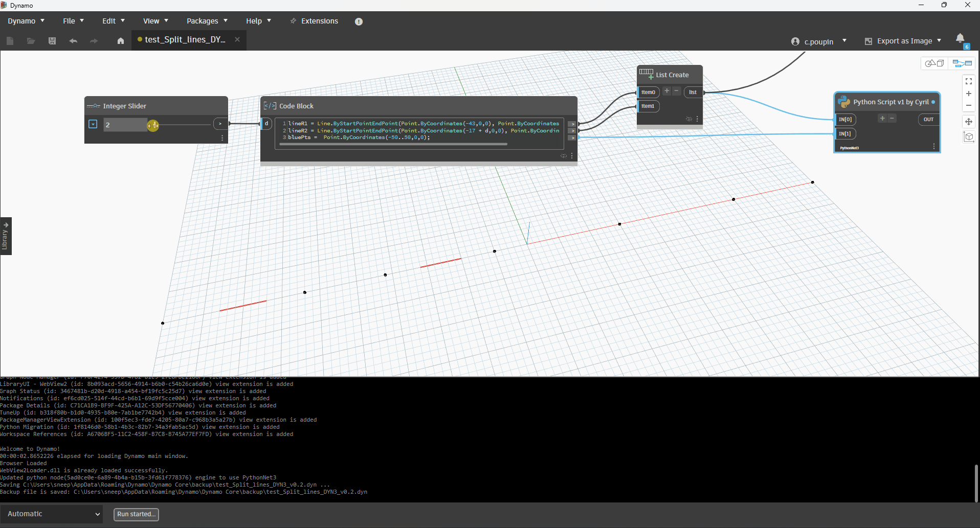Click Export as Image button
980x528 pixels.
click(x=899, y=41)
